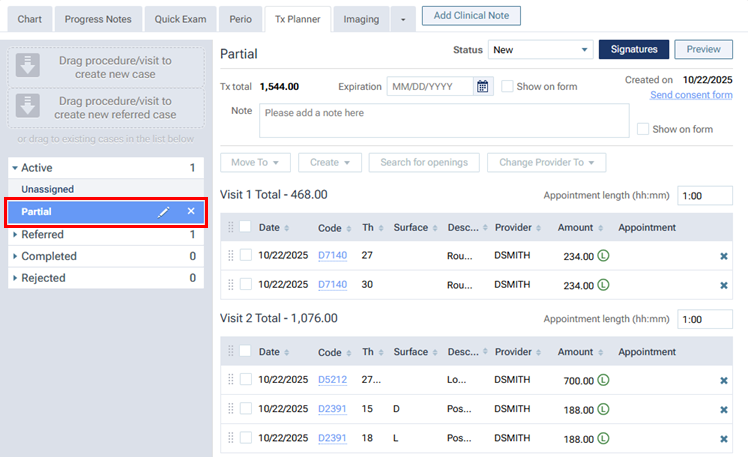Open the Status dropdown showing New
The image size is (748, 457).
[540, 50]
